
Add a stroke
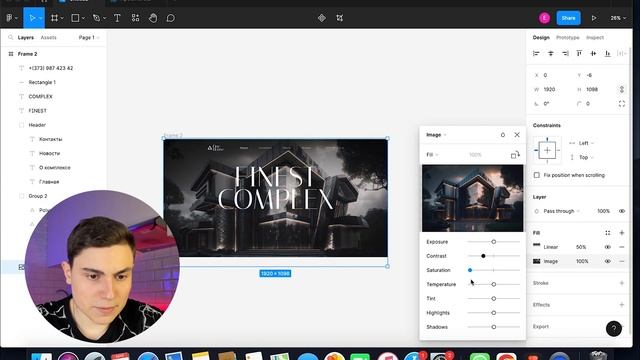[x=622, y=283]
